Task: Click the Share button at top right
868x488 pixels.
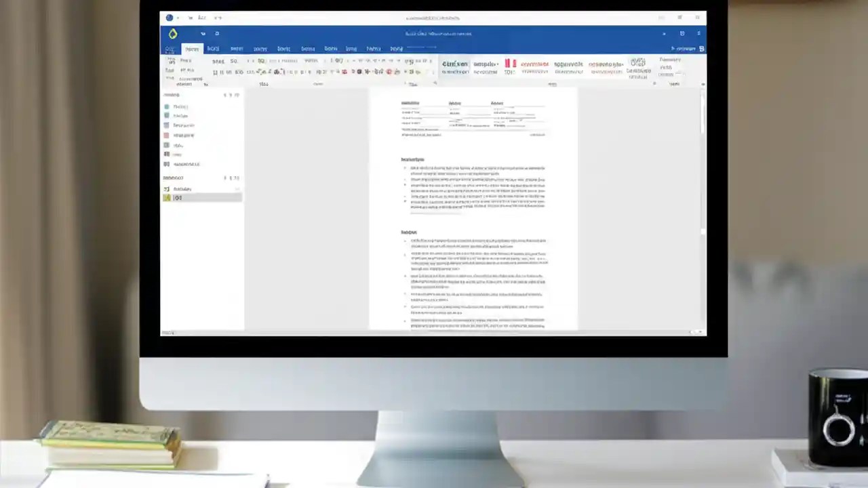Action: tap(685, 48)
